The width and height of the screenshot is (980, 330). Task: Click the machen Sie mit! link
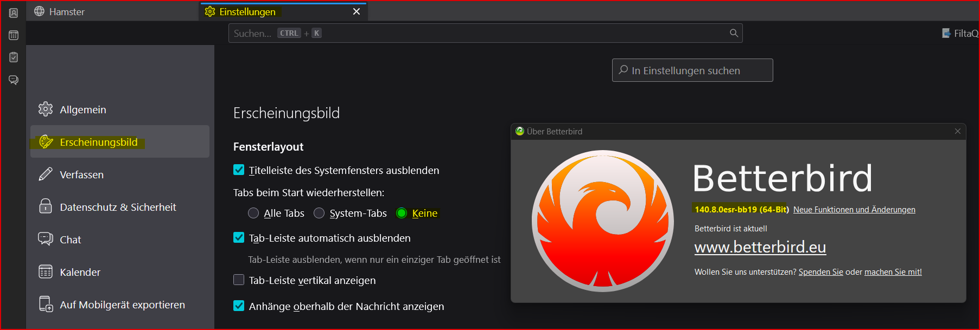point(893,272)
